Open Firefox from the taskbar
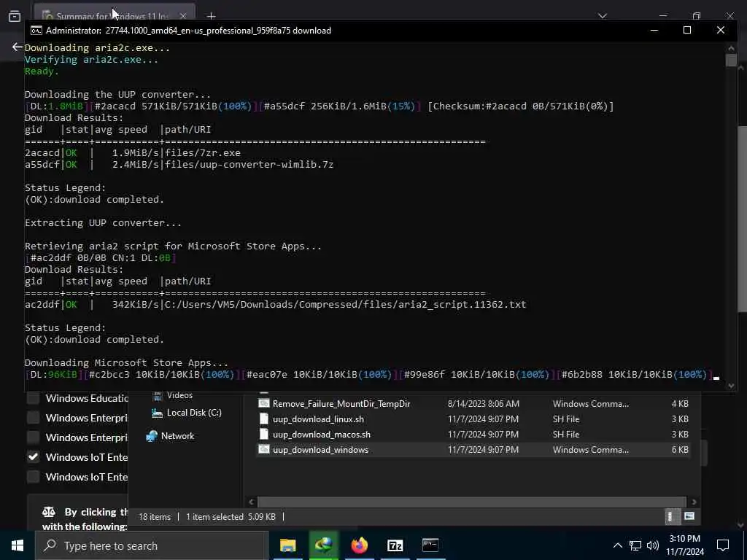 point(360,545)
